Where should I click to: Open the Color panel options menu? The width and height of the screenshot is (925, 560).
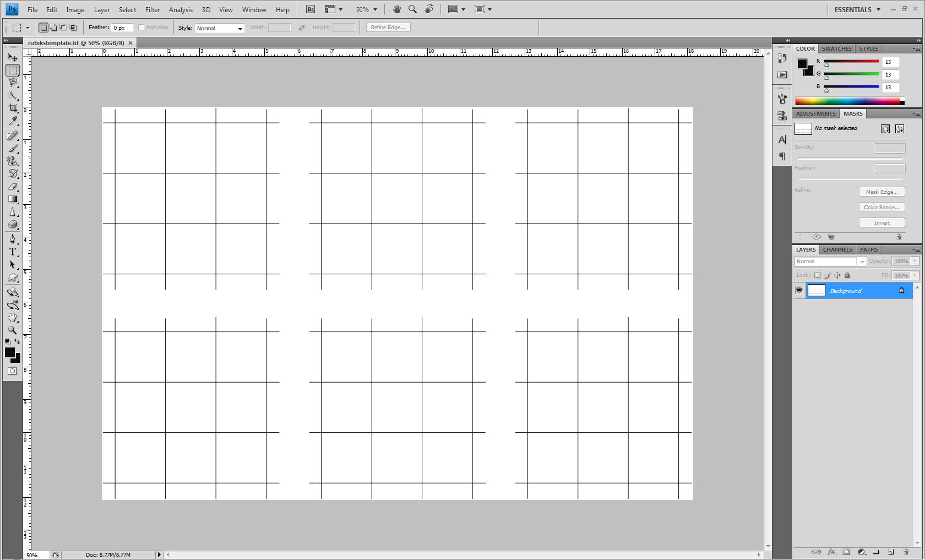pos(916,49)
